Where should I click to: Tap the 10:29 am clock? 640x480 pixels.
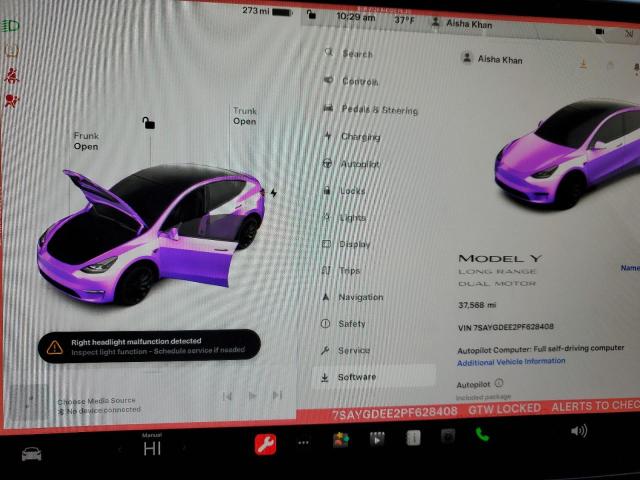356,17
